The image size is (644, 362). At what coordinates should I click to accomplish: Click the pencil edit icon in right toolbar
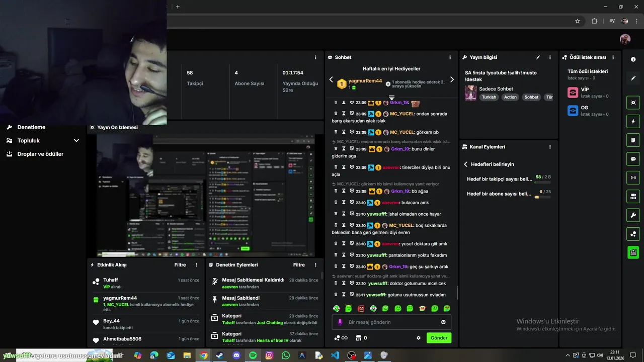(633, 78)
